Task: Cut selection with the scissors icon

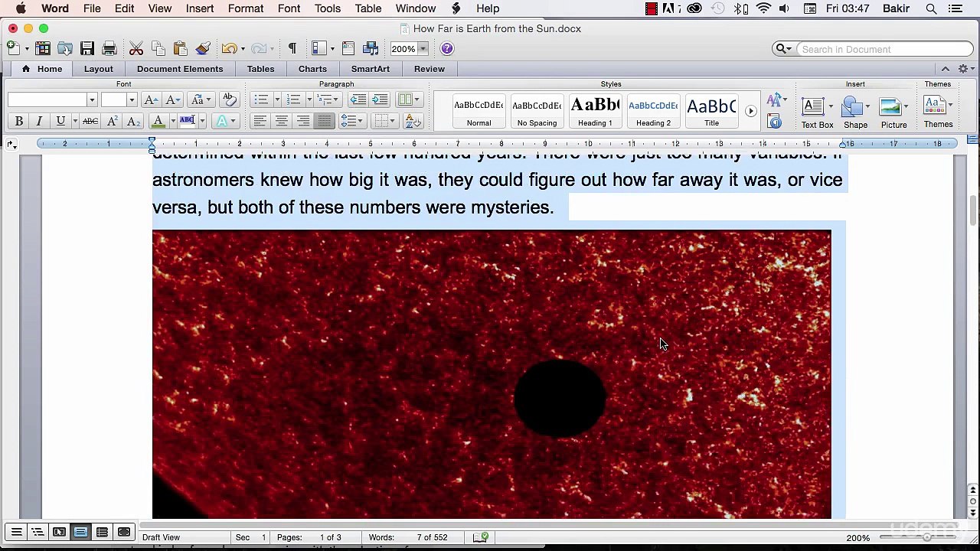Action: (136, 49)
